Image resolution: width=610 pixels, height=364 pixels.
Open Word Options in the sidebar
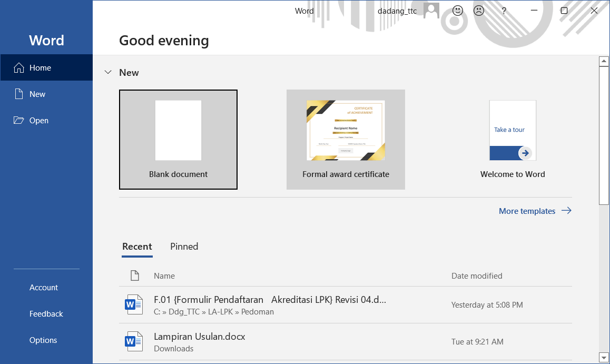(x=43, y=340)
